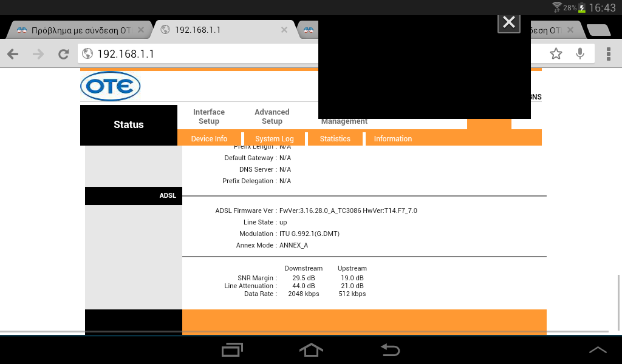Tap the browser forward arrow
Image resolution: width=622 pixels, height=364 pixels.
[38, 54]
